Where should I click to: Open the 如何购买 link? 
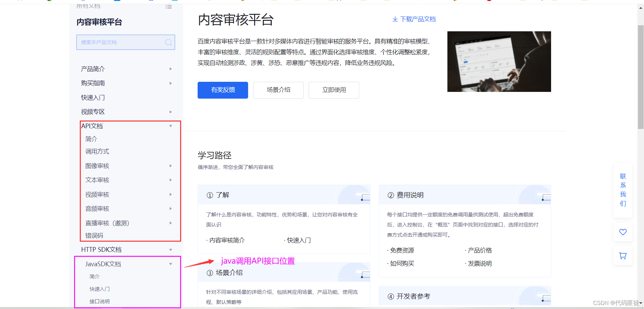click(x=402, y=264)
